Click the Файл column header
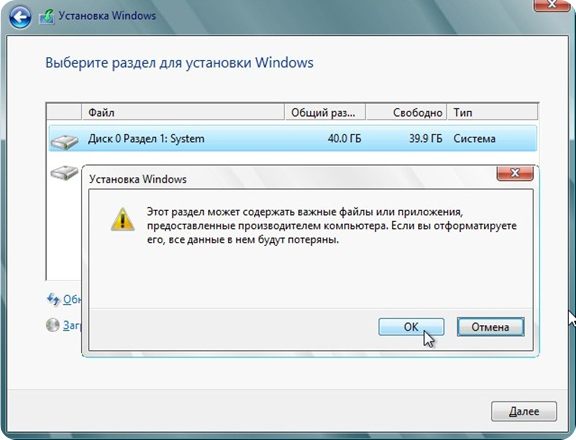576x440 pixels. click(x=183, y=112)
